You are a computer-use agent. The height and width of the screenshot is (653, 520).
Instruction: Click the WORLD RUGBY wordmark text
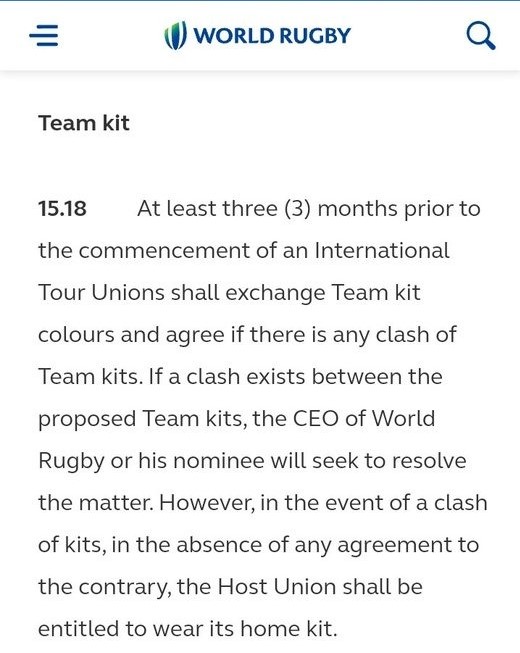click(273, 35)
